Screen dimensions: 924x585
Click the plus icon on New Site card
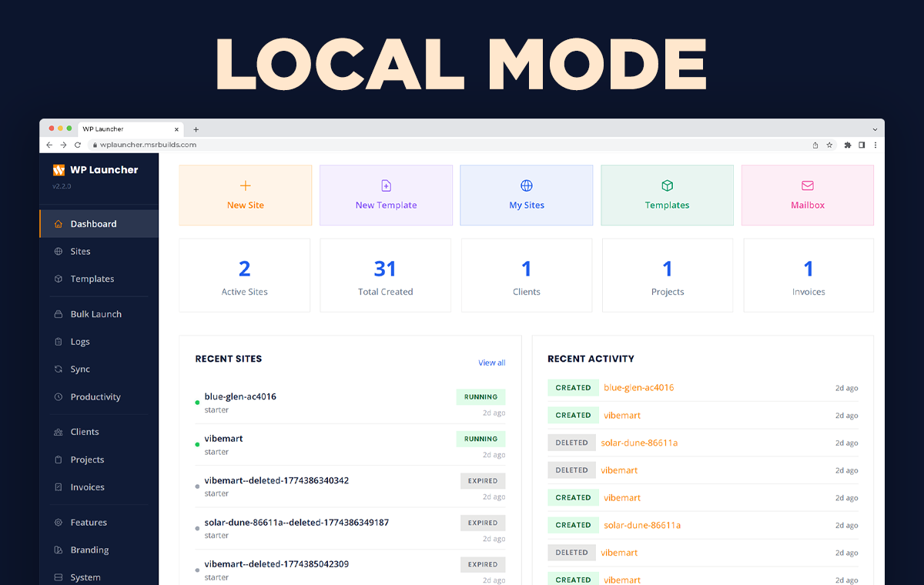[246, 186]
